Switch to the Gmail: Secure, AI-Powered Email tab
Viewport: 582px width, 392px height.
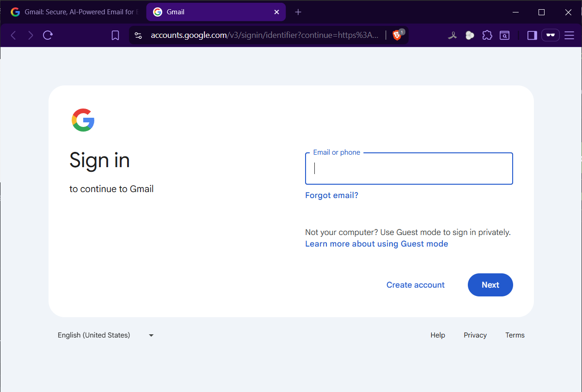pyautogui.click(x=74, y=12)
